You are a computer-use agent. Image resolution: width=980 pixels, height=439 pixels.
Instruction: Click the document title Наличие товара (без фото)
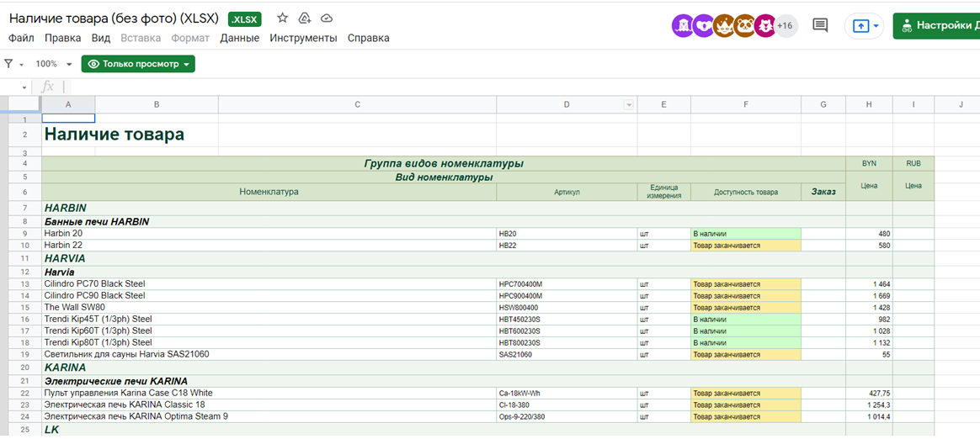pyautogui.click(x=114, y=19)
